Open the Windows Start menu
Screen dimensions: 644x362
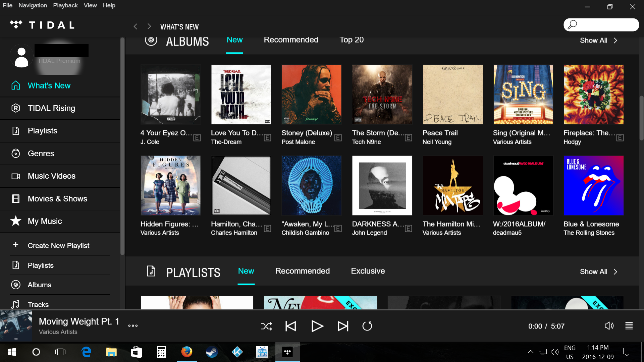pyautogui.click(x=12, y=352)
